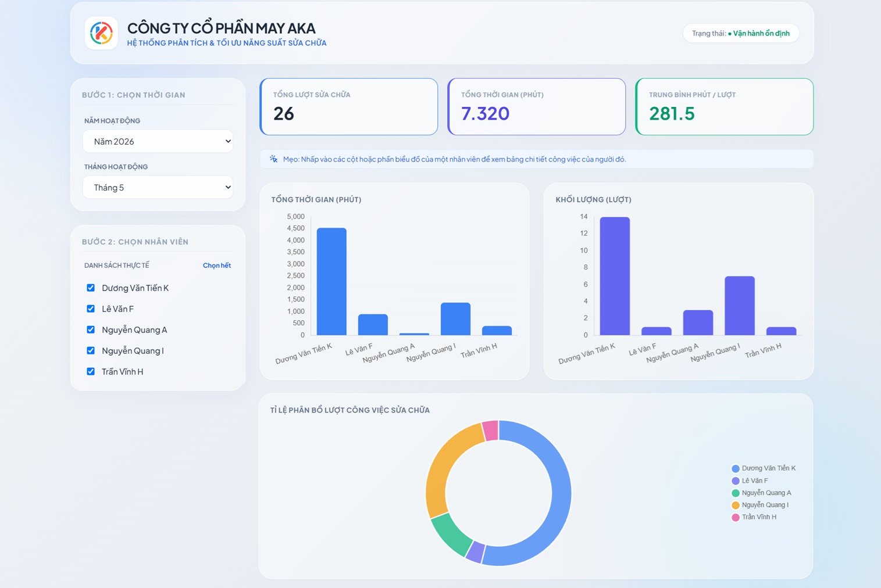The image size is (881, 588).
Task: Click Nguyễn Quang I bar in volume chart
Action: coord(740,306)
